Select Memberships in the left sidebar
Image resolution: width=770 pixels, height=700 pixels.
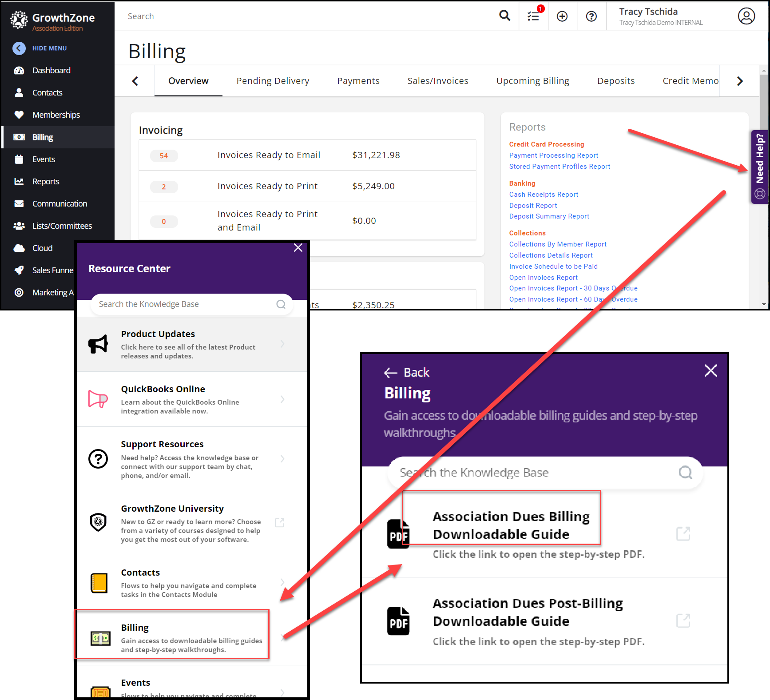[x=56, y=115]
